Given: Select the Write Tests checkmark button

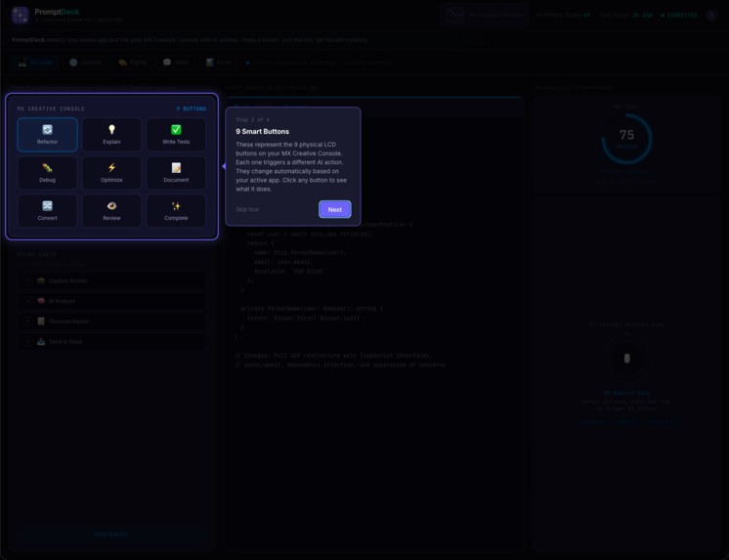Looking at the screenshot, I should point(176,135).
